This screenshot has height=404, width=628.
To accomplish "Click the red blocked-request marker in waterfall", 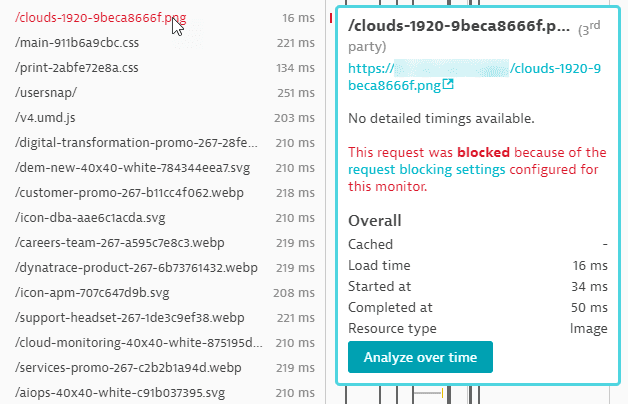I will point(331,18).
